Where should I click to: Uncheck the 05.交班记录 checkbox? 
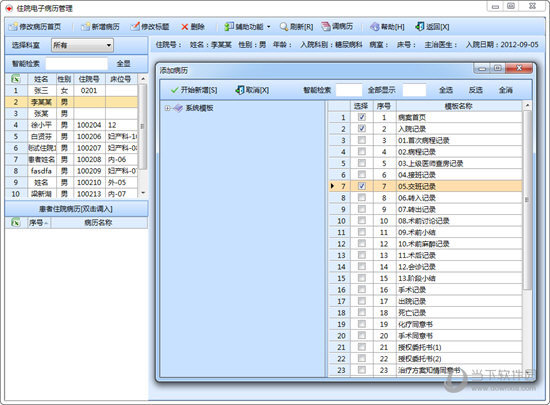[362, 186]
